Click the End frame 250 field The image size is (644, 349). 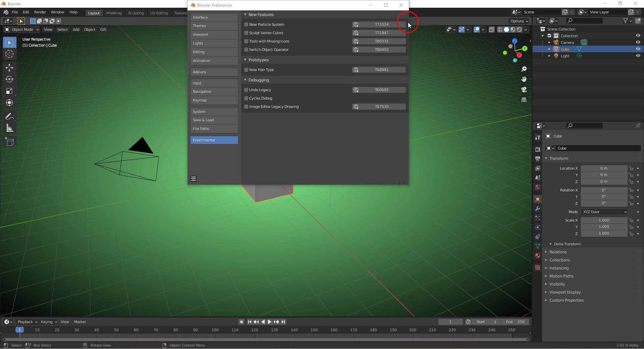tap(515, 322)
